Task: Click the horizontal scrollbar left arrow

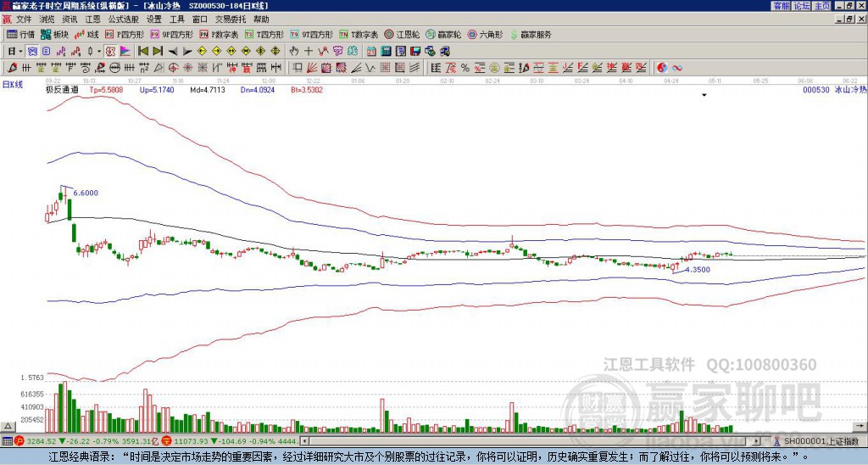Action: [304, 441]
